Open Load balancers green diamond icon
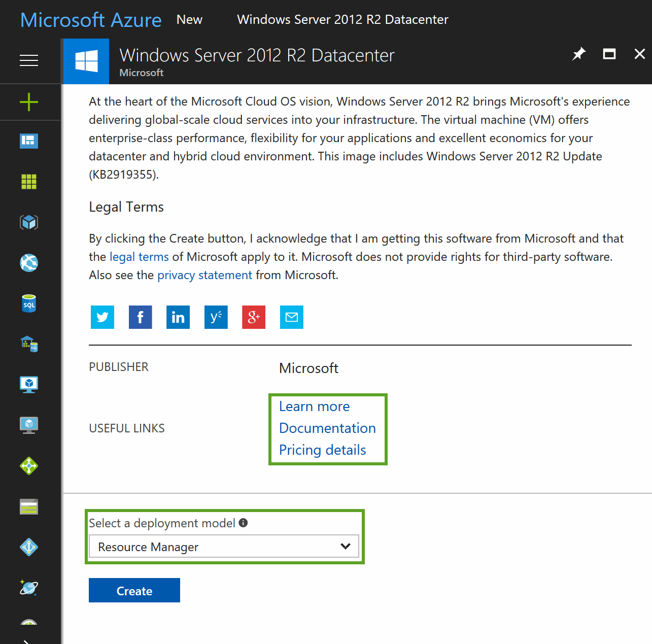The height and width of the screenshot is (644, 652). pos(29,465)
